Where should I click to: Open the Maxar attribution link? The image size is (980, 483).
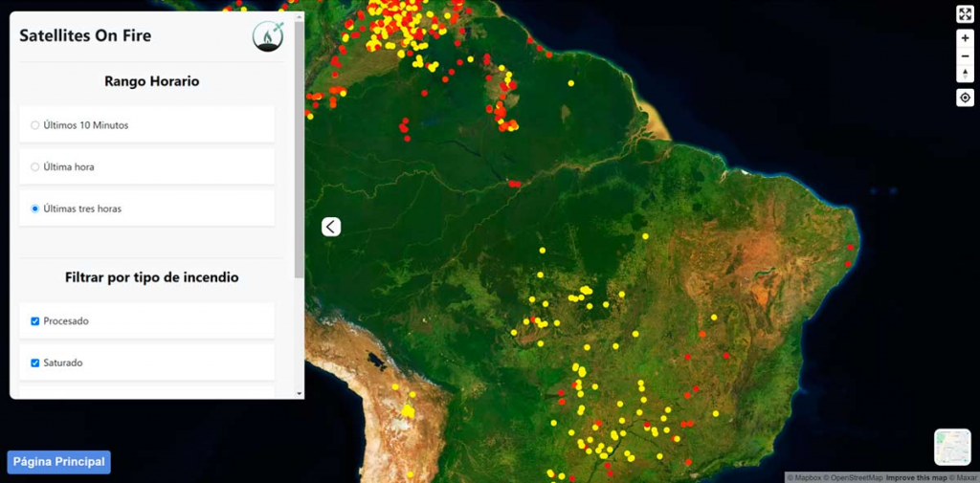pos(964,477)
